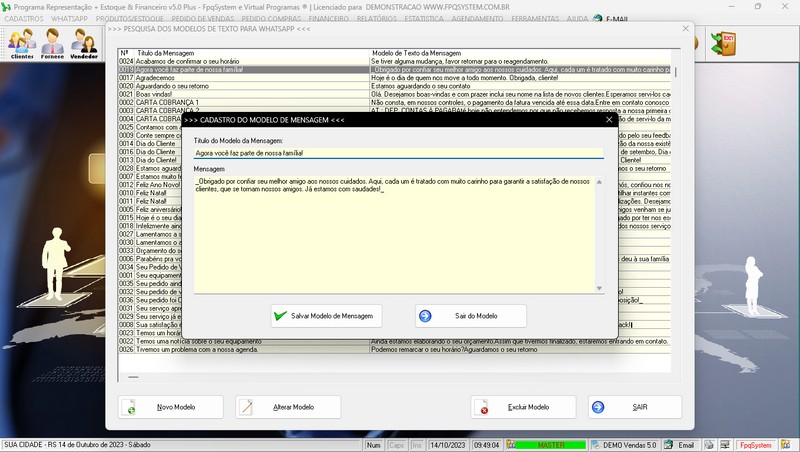Viewport: 800px width, 452px height.
Task: Click the Email status bar icon
Action: click(x=668, y=445)
